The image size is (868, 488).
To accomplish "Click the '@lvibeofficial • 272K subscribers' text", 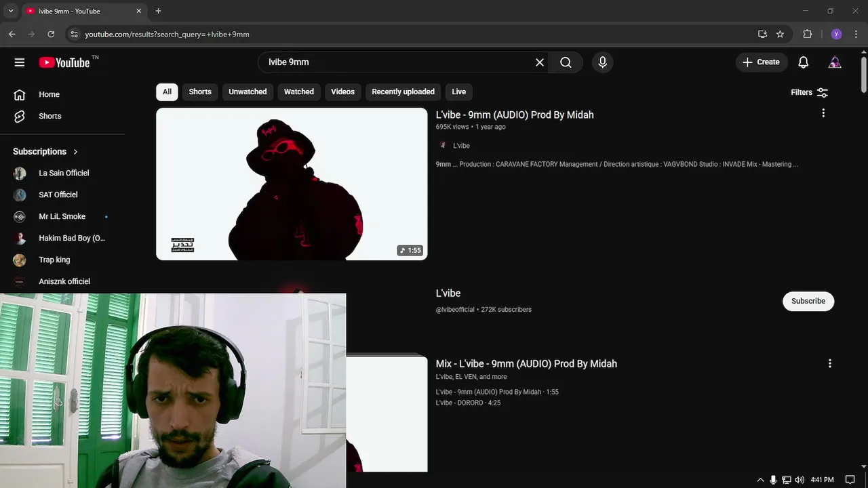I will (484, 309).
